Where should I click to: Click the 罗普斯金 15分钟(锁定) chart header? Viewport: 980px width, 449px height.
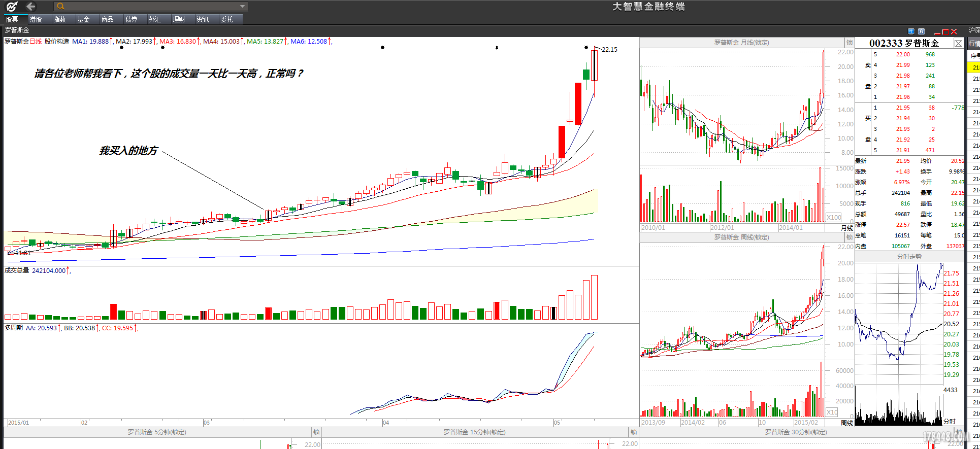(x=474, y=432)
